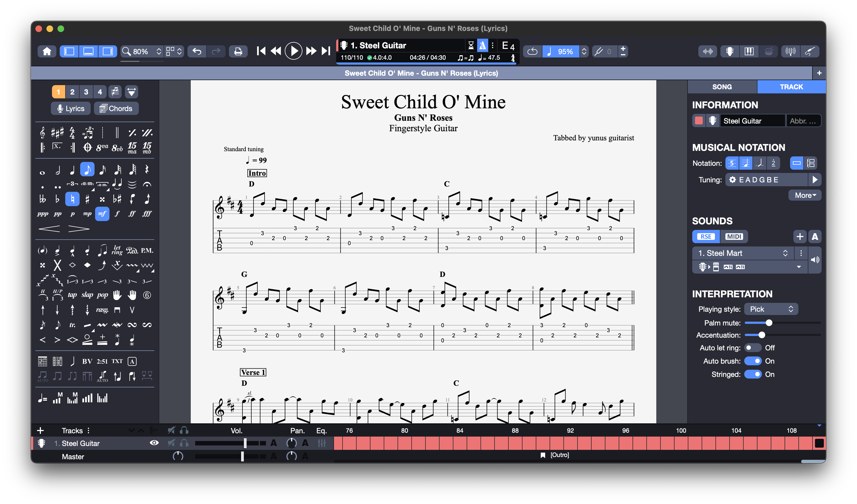Toggle the Stringed switch
This screenshot has width=857, height=504.
(x=753, y=374)
